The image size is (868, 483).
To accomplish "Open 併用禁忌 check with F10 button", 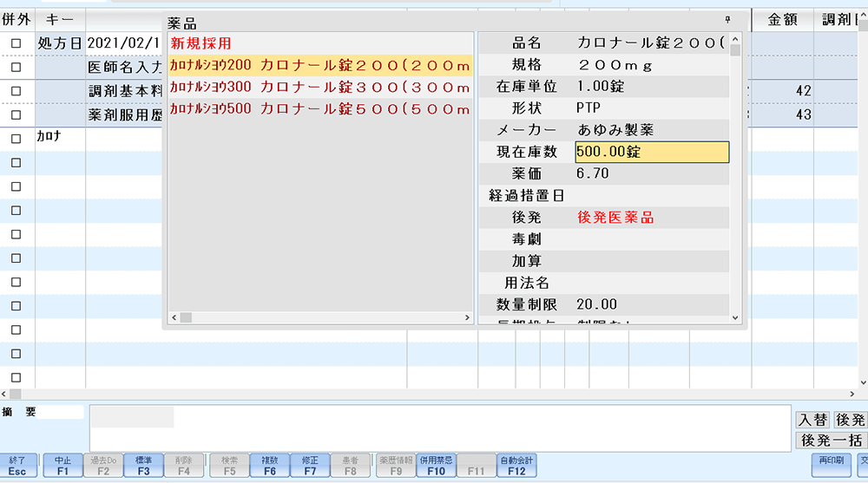I will (436, 466).
